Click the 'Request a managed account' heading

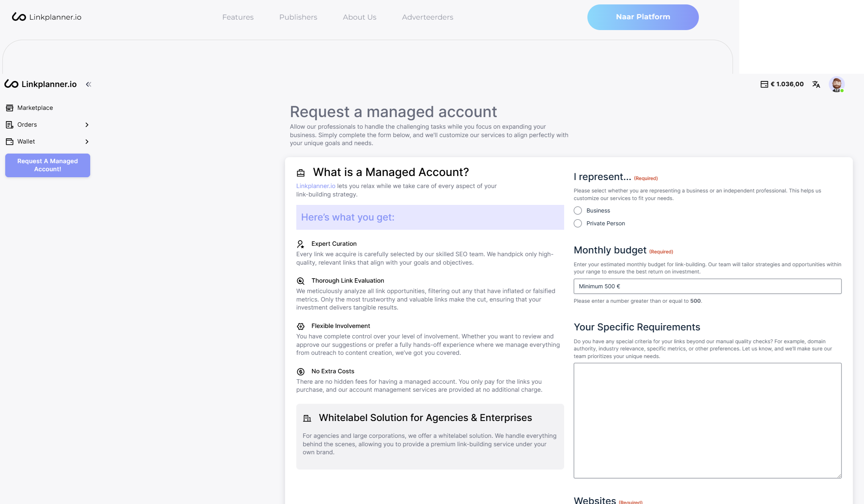point(393,112)
